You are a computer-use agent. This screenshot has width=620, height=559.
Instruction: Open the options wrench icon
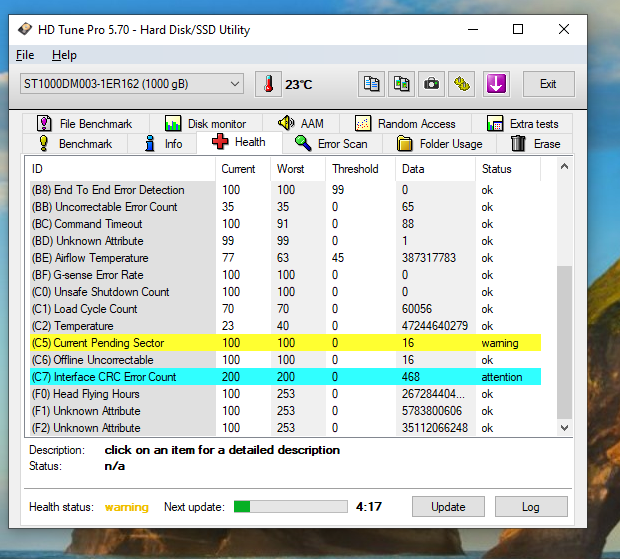tap(461, 84)
